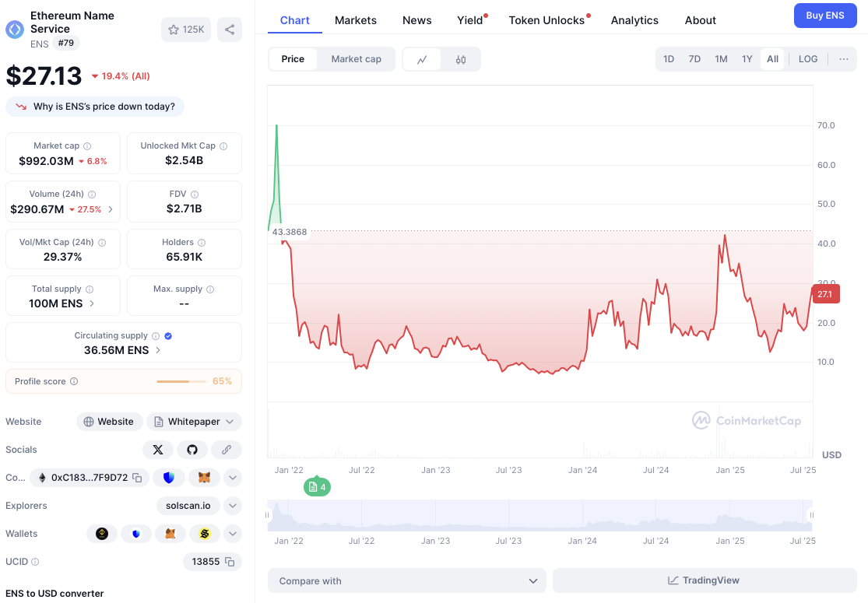The width and height of the screenshot is (868, 603).
Task: Open FDV info icon
Action: 195,195
